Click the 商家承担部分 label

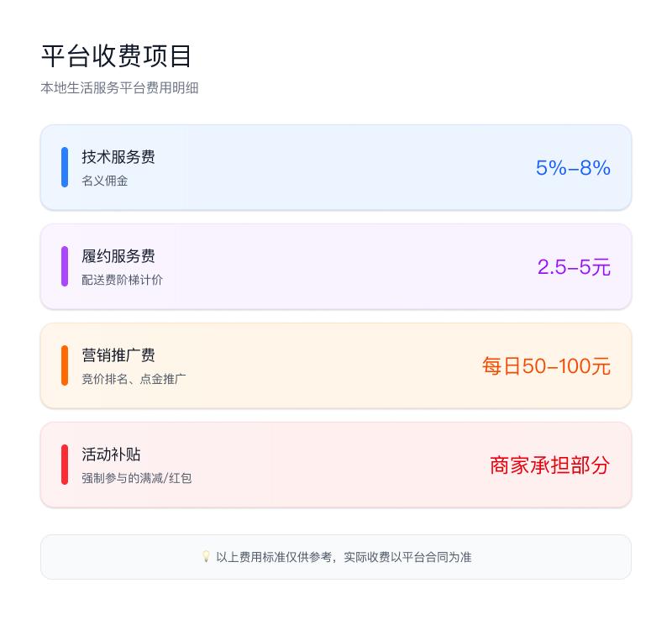(549, 465)
